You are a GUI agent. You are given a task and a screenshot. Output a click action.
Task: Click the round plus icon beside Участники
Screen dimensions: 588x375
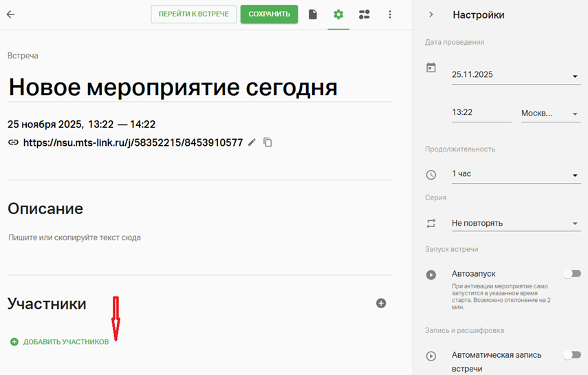381,303
